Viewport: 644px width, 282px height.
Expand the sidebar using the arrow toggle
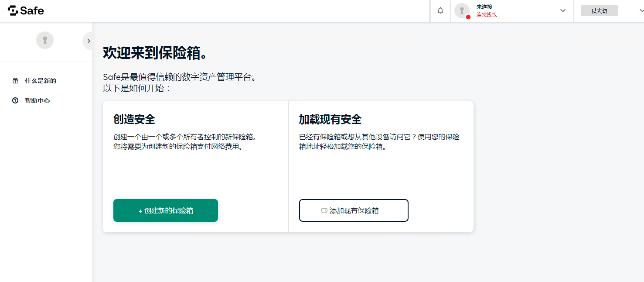click(89, 41)
